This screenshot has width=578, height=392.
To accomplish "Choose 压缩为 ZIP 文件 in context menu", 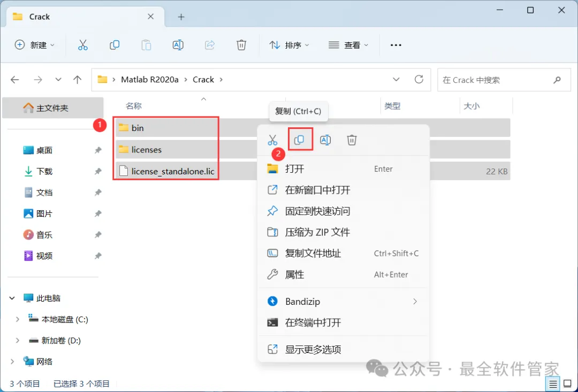I will [x=344, y=232].
